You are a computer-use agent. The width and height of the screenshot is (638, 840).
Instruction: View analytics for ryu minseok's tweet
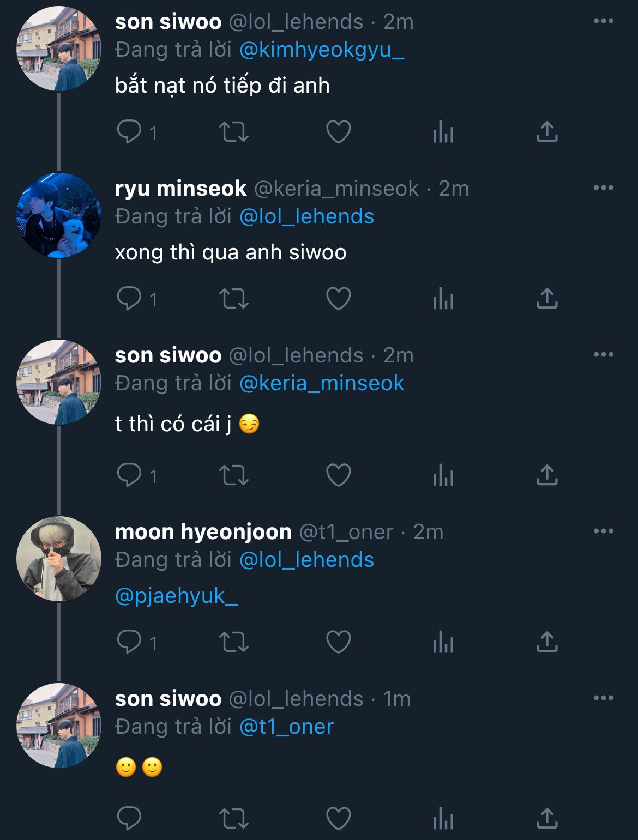(443, 299)
